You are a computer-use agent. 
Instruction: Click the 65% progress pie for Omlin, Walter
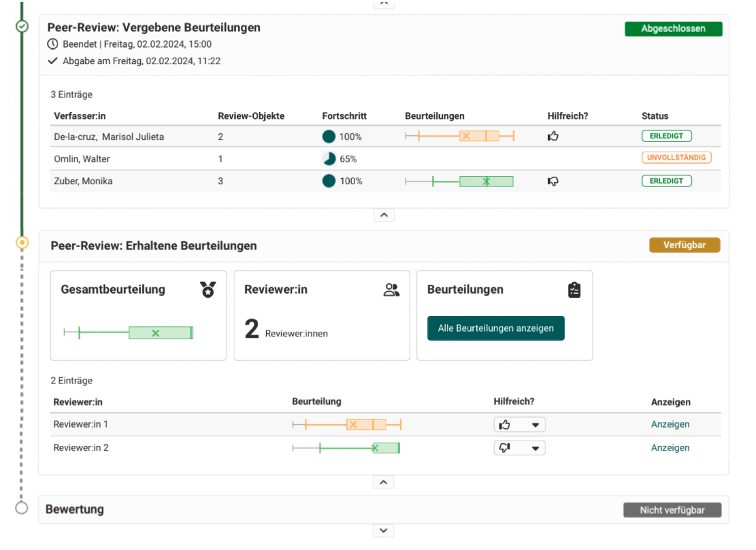coord(329,159)
